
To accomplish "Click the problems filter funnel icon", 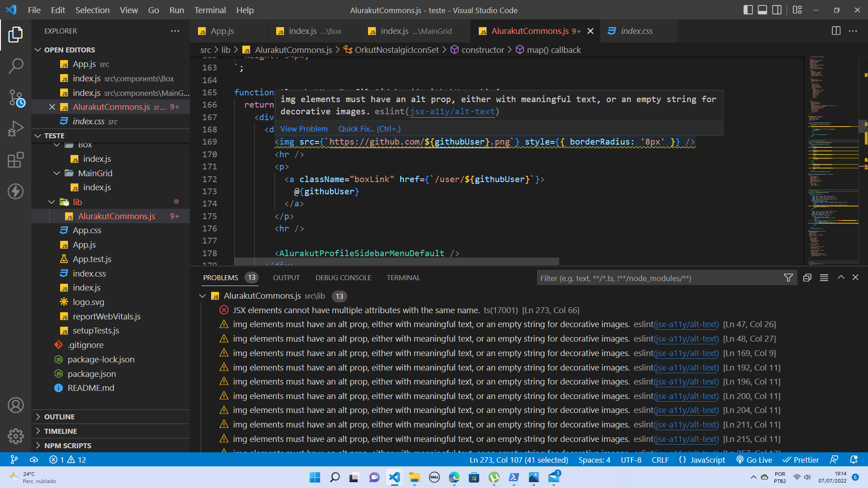I will pyautogui.click(x=788, y=278).
